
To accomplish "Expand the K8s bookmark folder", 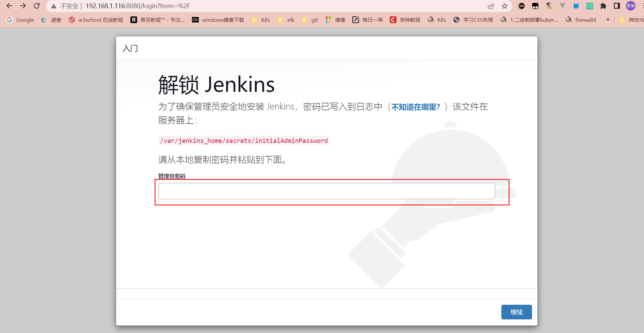I will [x=261, y=20].
